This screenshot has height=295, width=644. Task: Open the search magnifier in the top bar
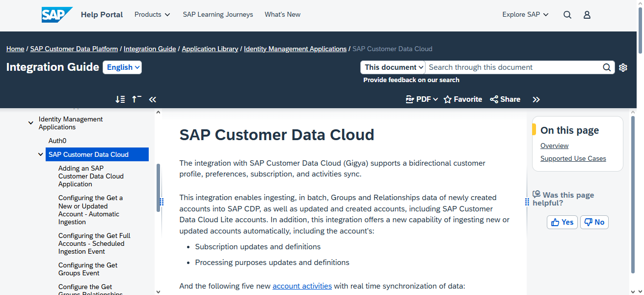pos(567,15)
